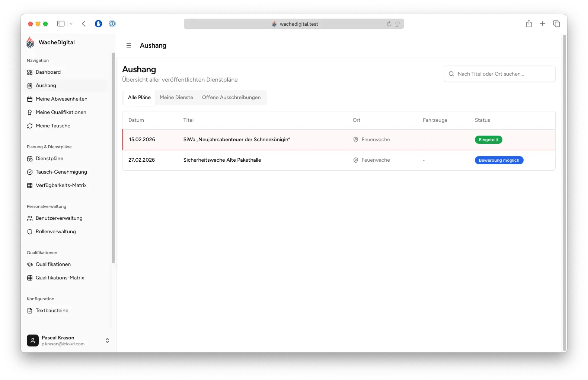Toggle the sidebar with the hamburger icon

point(129,45)
